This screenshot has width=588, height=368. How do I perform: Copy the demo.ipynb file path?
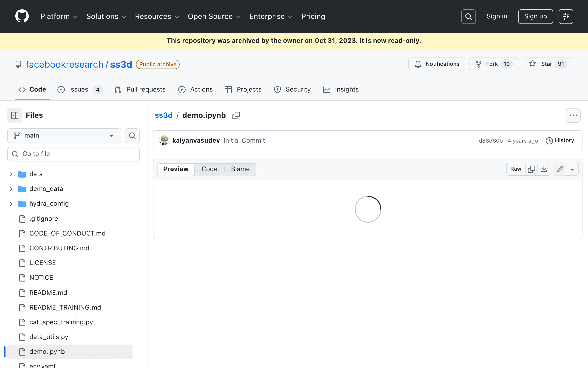click(x=236, y=115)
